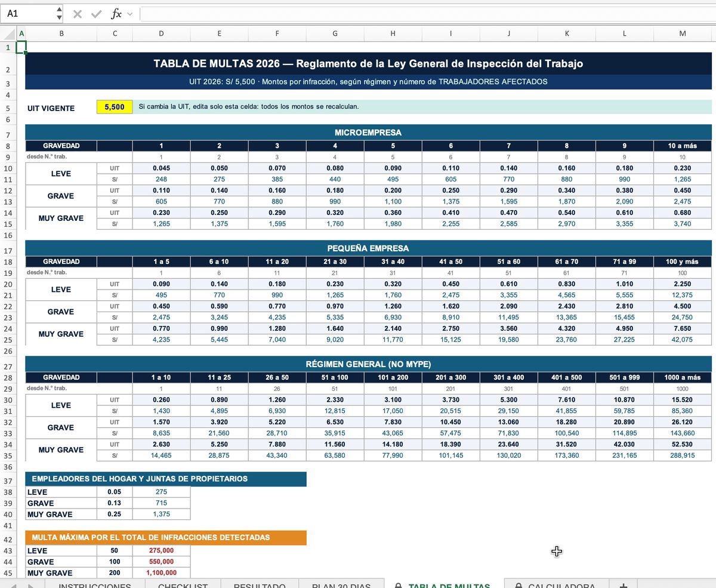Click the Cancel entry X icon in formula bar
The height and width of the screenshot is (588, 716).
tap(77, 14)
